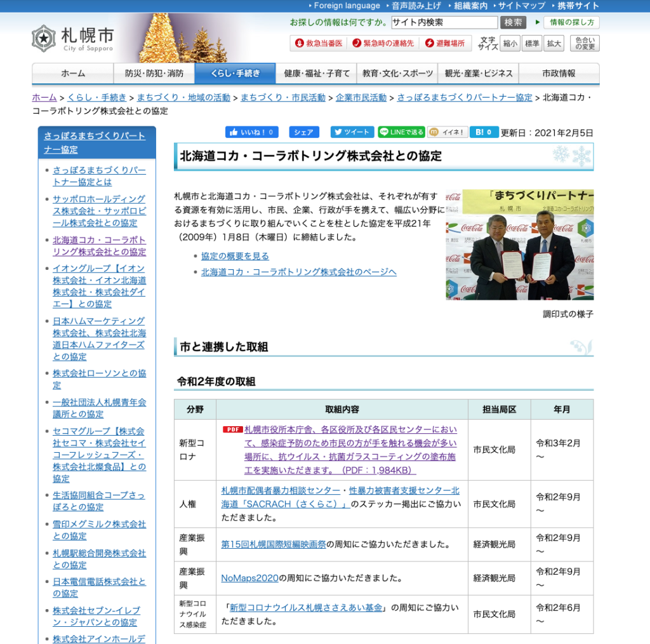The height and width of the screenshot is (644, 650).
Task: Open 組織案内 organization guide link
Action: pos(470,6)
